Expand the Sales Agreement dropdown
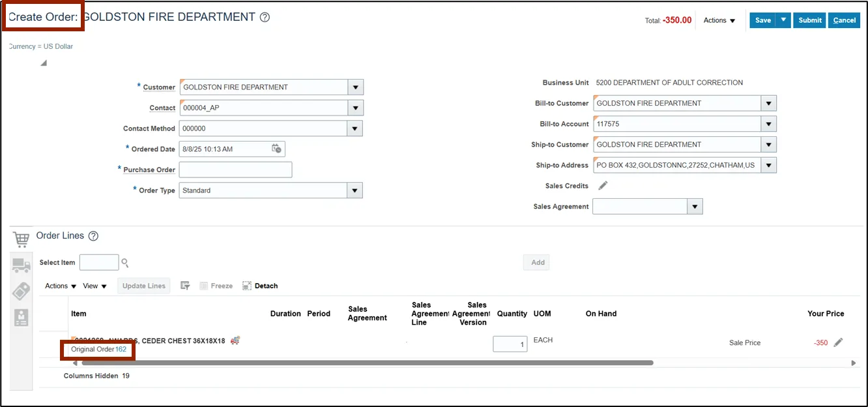868x407 pixels. pos(695,207)
